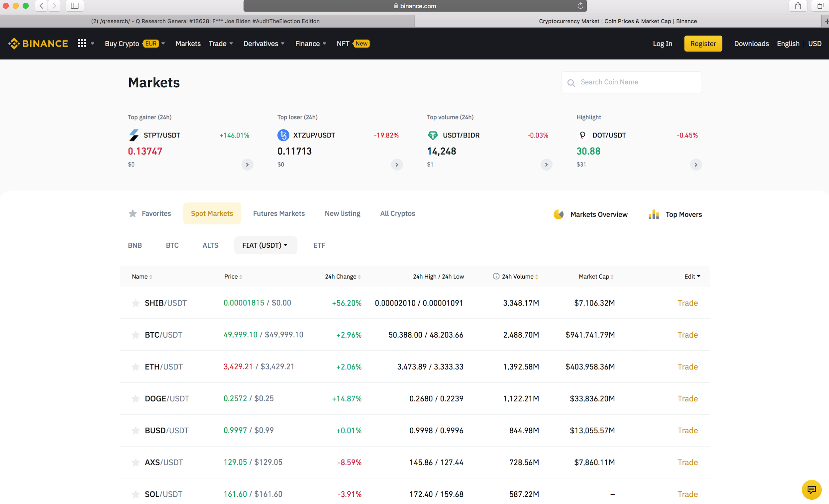Screen dimensions: 829x504
Task: Favorite BUSD/USDT with its star
Action: coord(136,431)
